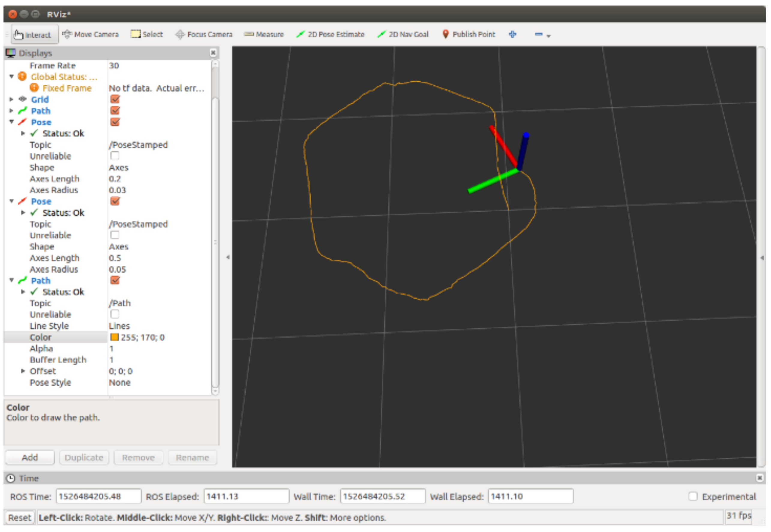Pick the Measure tool
Screen dimensions: 771x532
[x=264, y=34]
